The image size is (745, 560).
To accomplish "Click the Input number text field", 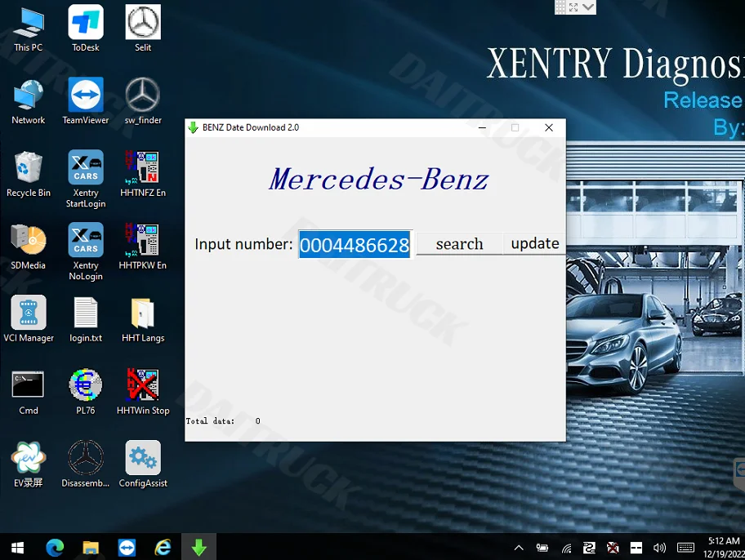I will [x=355, y=244].
